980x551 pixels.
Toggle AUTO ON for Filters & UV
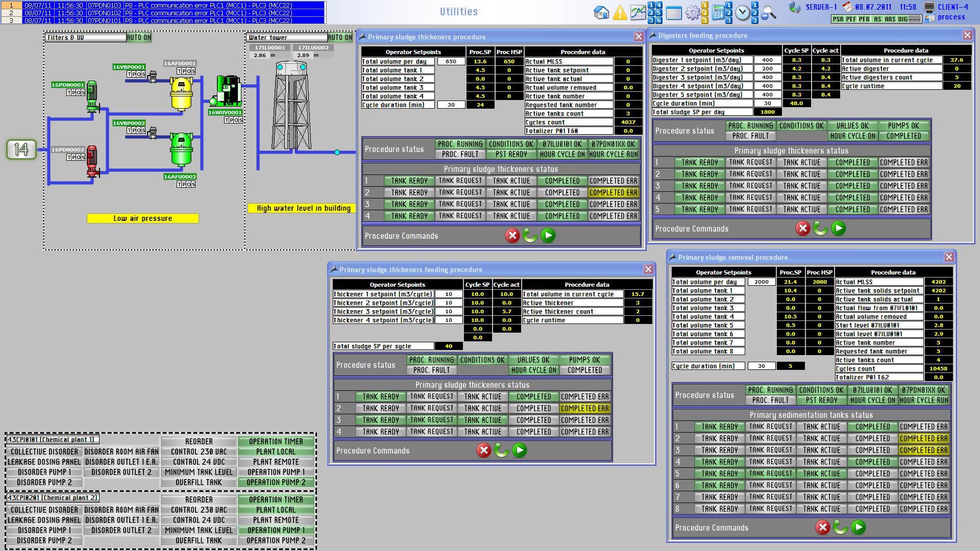(x=139, y=37)
